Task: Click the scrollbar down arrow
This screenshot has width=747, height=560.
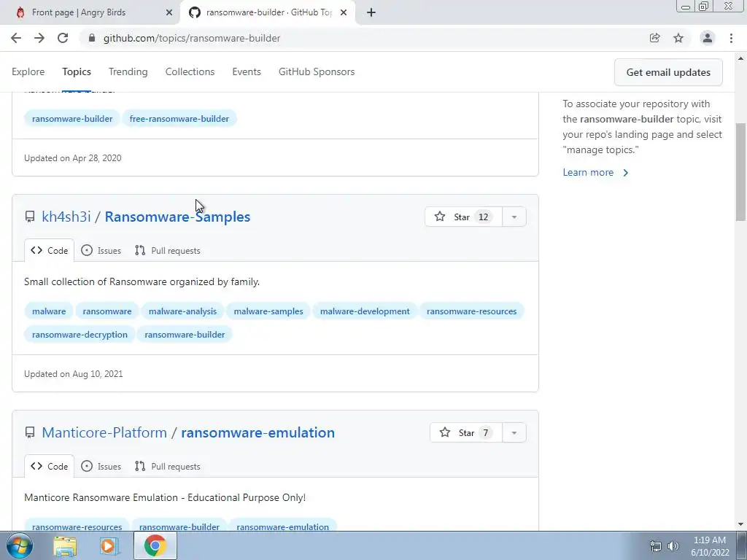Action: pyautogui.click(x=740, y=525)
